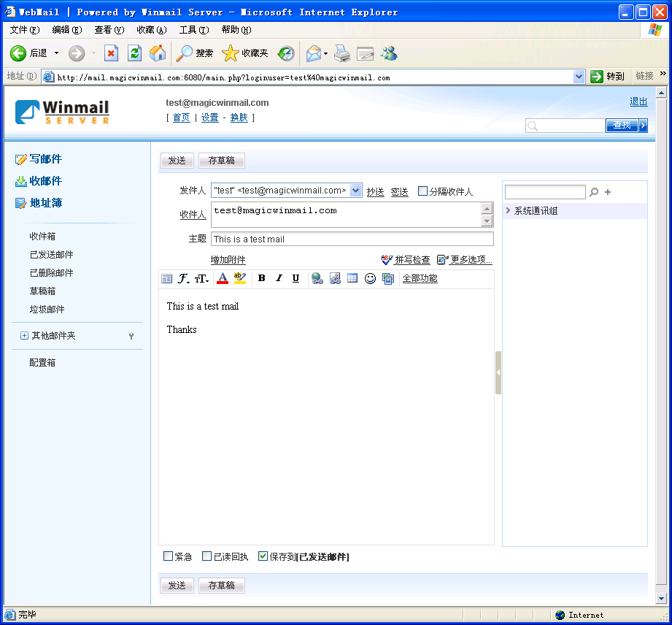The width and height of the screenshot is (672, 625).
Task: Click the IE Home toolbar icon
Action: 157,53
